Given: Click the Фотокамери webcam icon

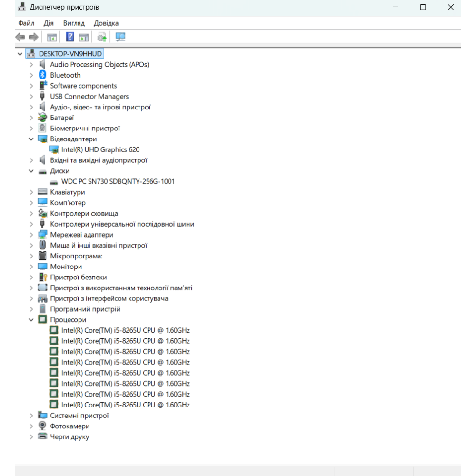Looking at the screenshot, I should [42, 426].
